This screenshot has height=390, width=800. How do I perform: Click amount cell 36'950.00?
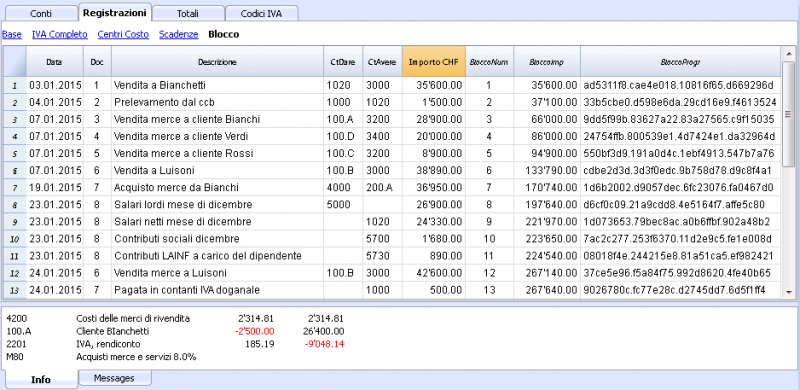[x=434, y=188]
